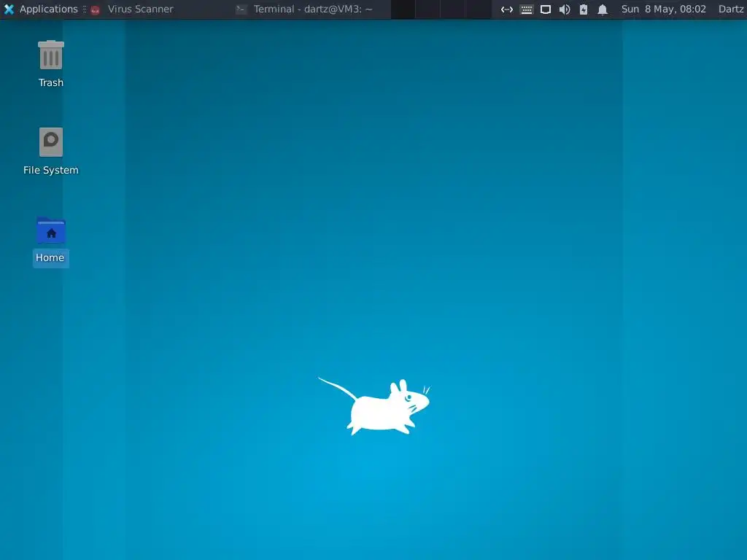Select the File System desktop icon

51,142
